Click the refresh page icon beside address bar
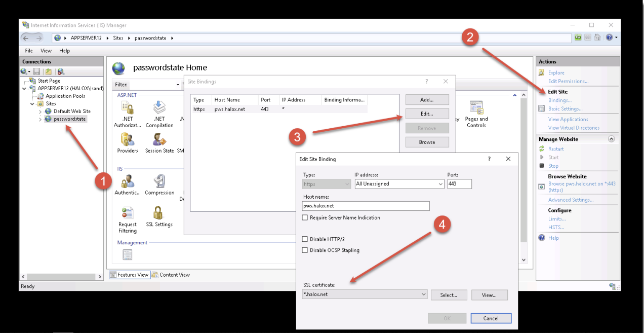Screen dimensions: 644x333 point(578,38)
